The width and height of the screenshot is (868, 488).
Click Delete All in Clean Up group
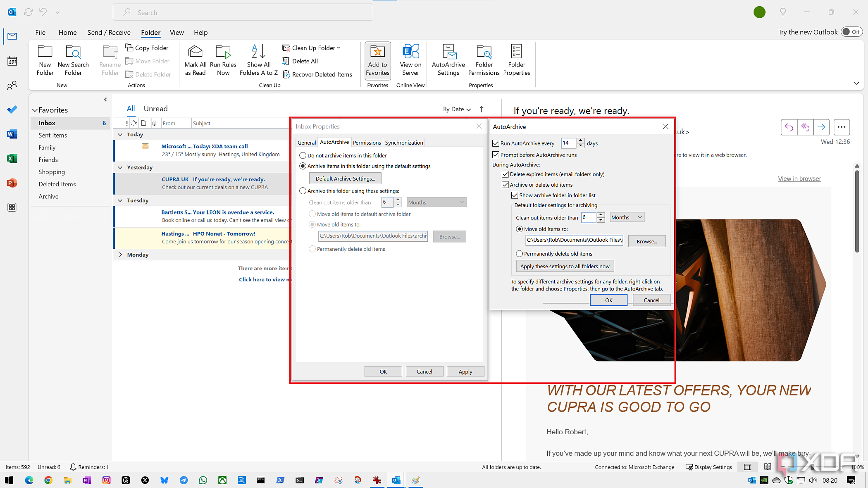tap(300, 61)
